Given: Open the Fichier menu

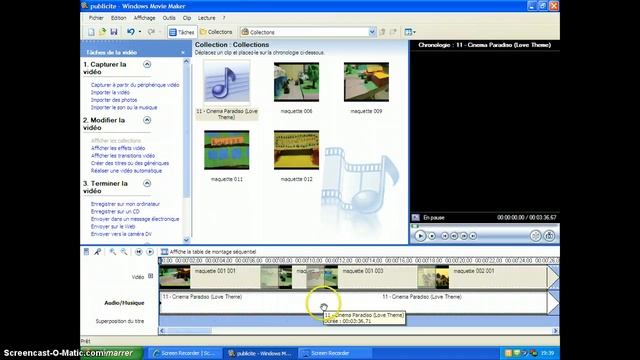Looking at the screenshot, I should pyautogui.click(x=96, y=18).
